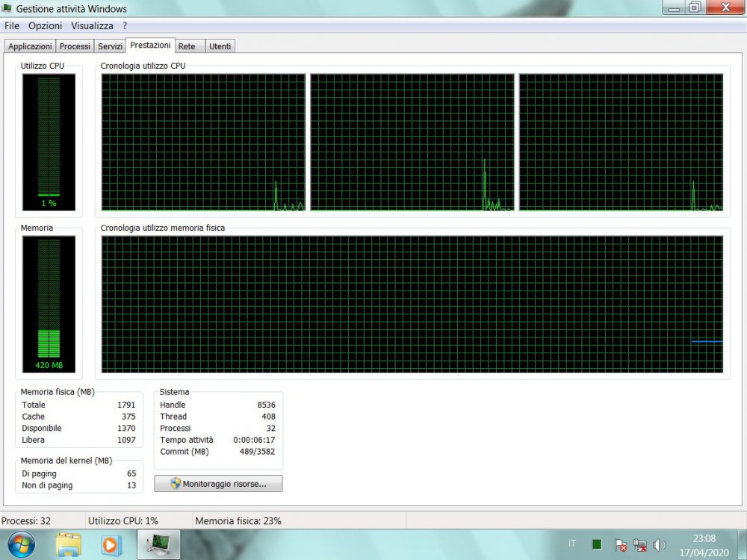
Task: Click the Monitoraggio risorse button
Action: [x=218, y=484]
